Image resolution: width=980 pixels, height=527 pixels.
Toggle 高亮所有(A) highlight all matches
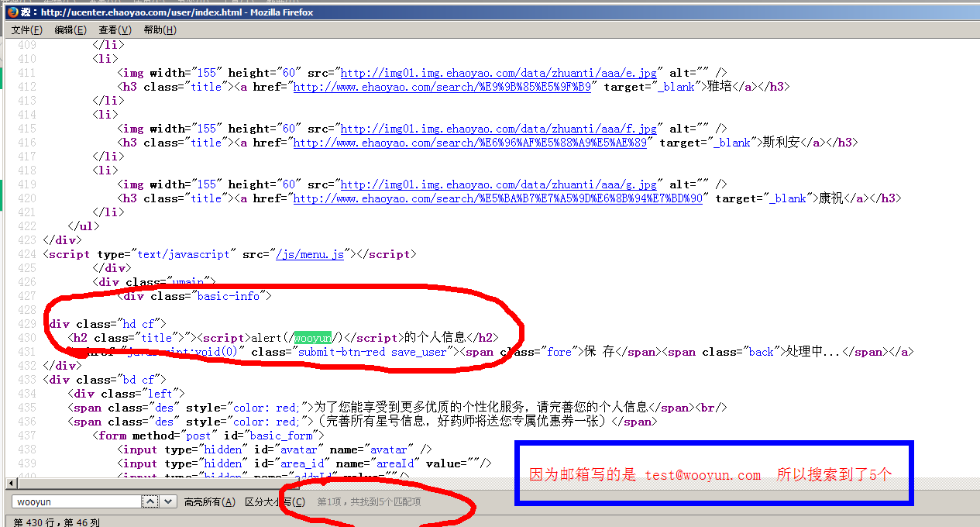coord(209,501)
